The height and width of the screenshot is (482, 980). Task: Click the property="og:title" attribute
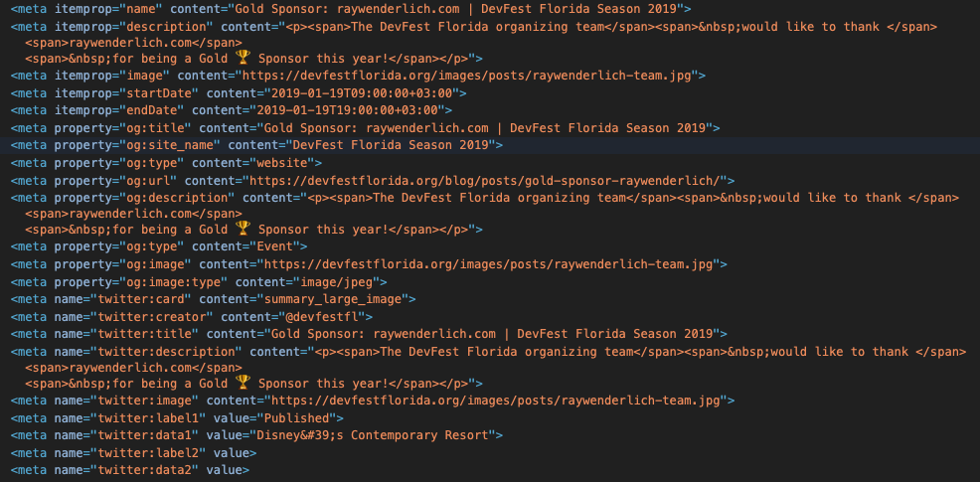click(x=123, y=128)
